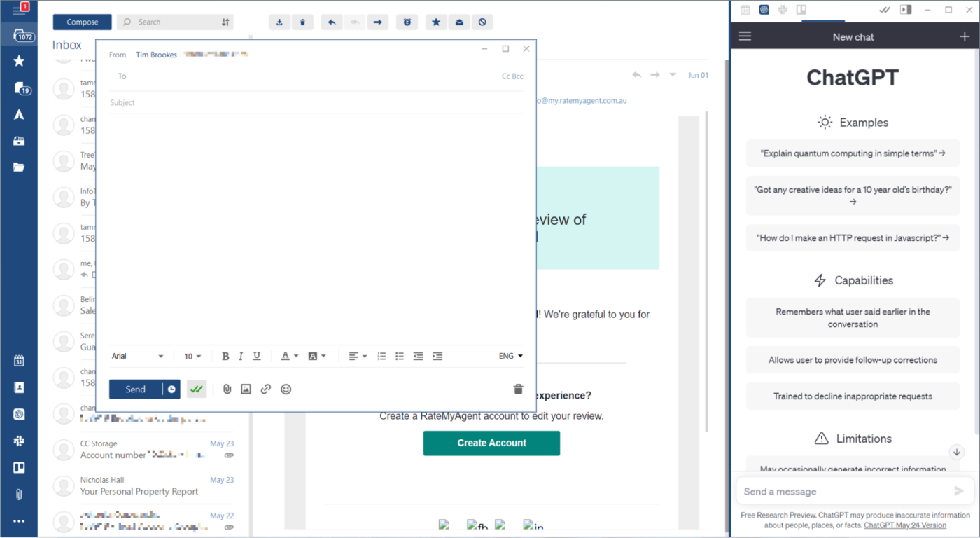Mark the open email as read or unread
Viewport: 980px width, 538px height.
coord(459,22)
